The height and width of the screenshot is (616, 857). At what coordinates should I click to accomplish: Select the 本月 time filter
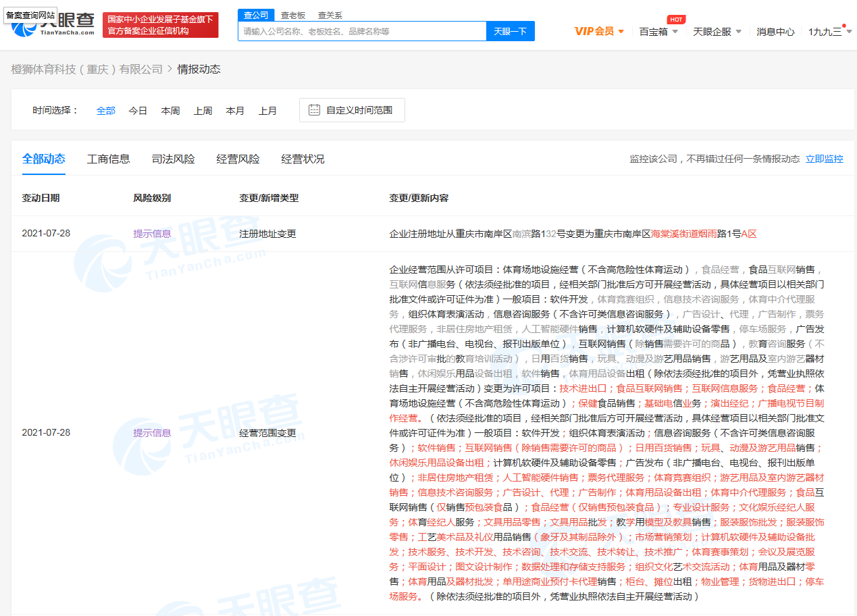click(235, 110)
